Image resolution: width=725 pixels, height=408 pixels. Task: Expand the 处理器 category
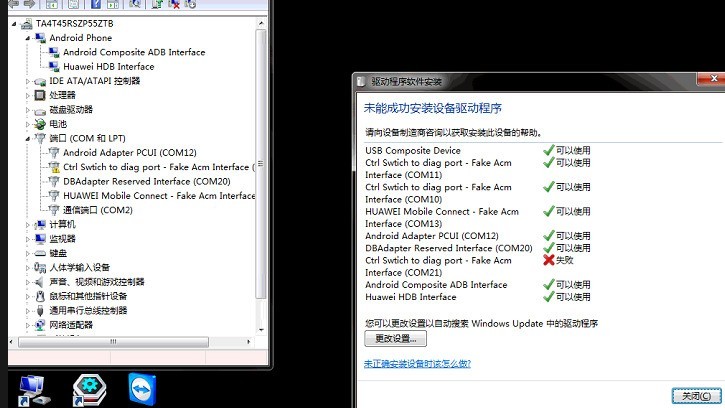28,95
